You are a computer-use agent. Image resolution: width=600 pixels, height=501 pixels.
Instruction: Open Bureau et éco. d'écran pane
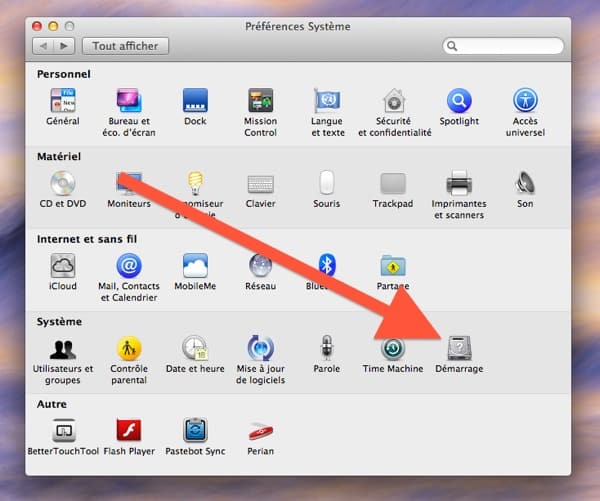(129, 100)
